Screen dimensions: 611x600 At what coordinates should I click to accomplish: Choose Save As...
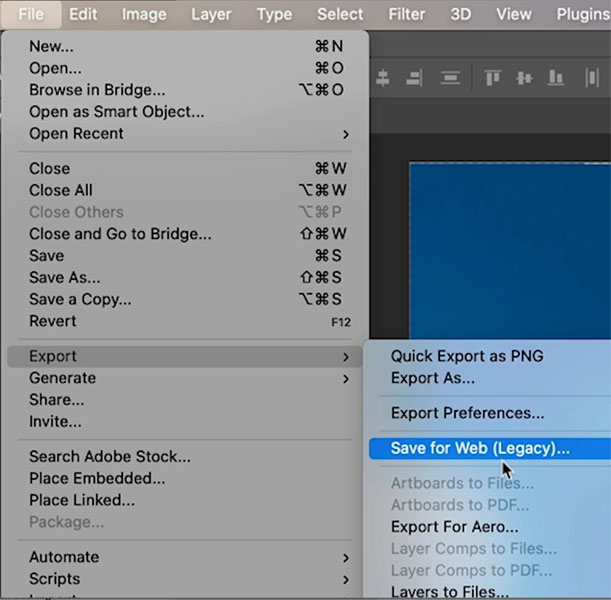click(185, 278)
